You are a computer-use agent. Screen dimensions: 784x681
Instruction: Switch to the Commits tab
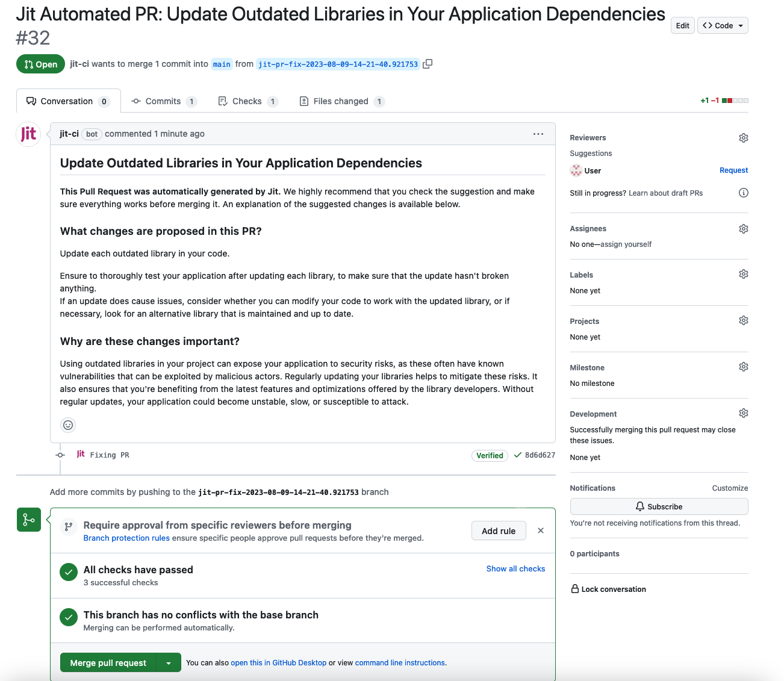point(164,101)
